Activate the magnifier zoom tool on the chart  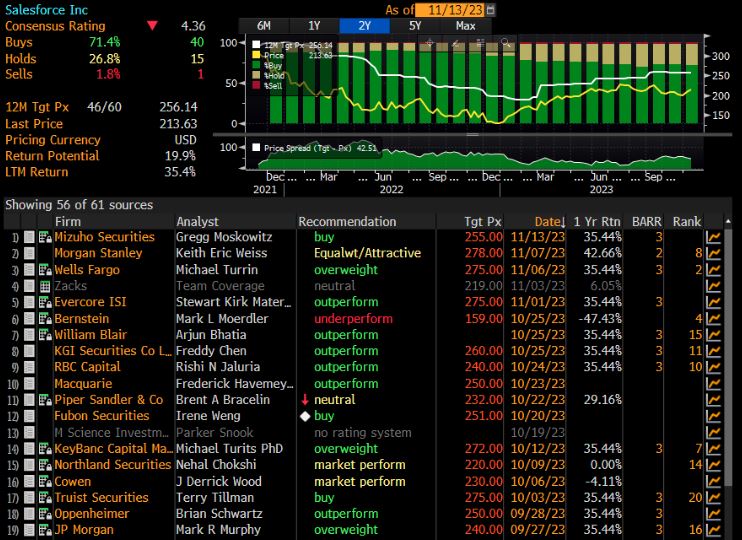coord(505,44)
